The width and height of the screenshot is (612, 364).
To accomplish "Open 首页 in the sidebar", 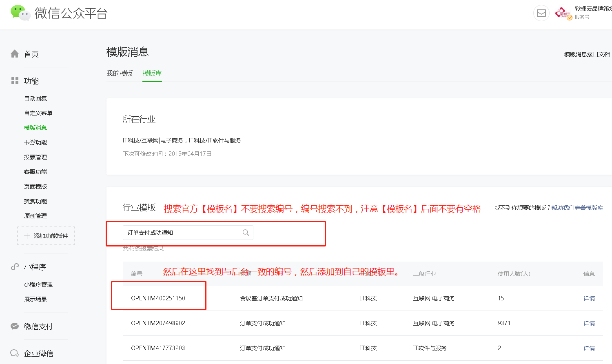I will 31,54.
